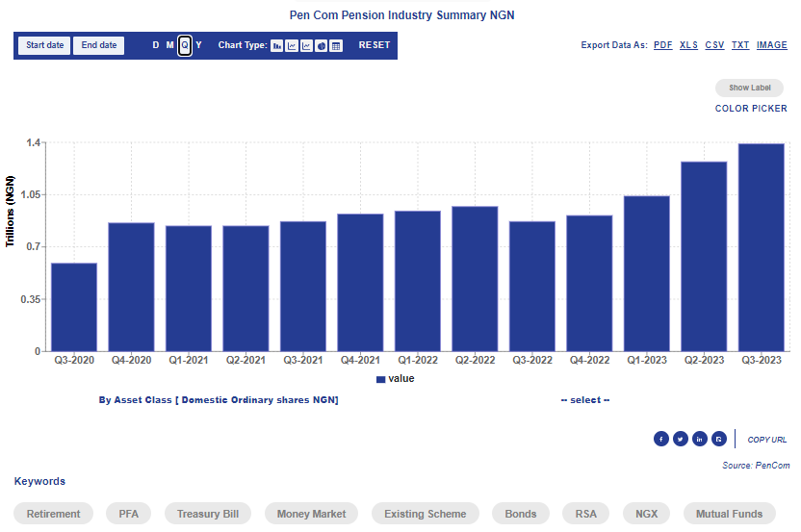Click the RESET button
Viewport: 801px width, 532px height.
click(x=375, y=45)
